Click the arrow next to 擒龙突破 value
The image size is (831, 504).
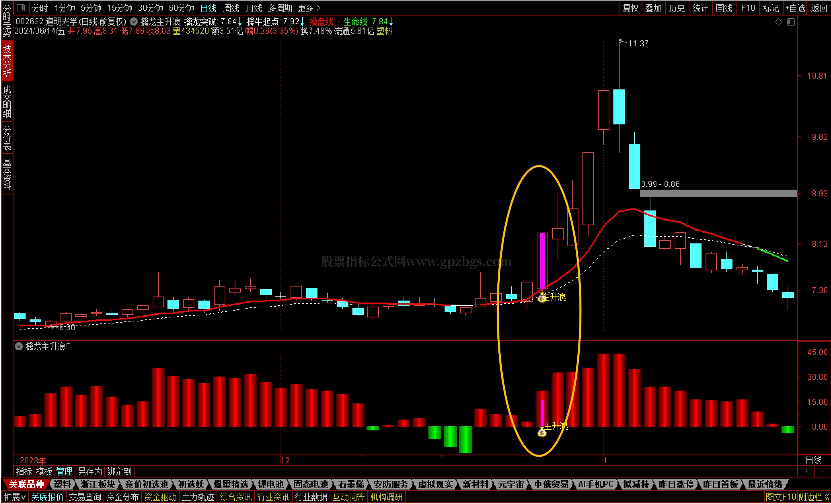pos(240,22)
